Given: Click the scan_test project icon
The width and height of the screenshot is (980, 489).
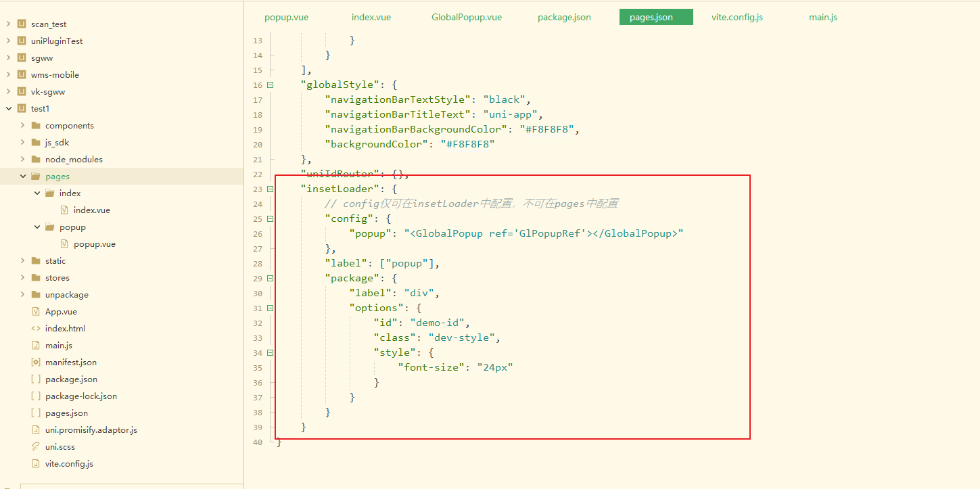Looking at the screenshot, I should coord(21,24).
